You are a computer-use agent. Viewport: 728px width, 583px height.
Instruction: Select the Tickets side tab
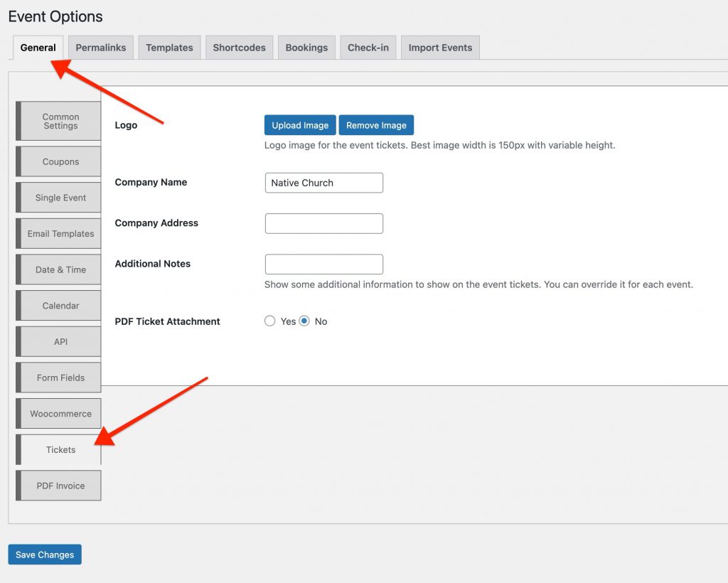tap(58, 450)
